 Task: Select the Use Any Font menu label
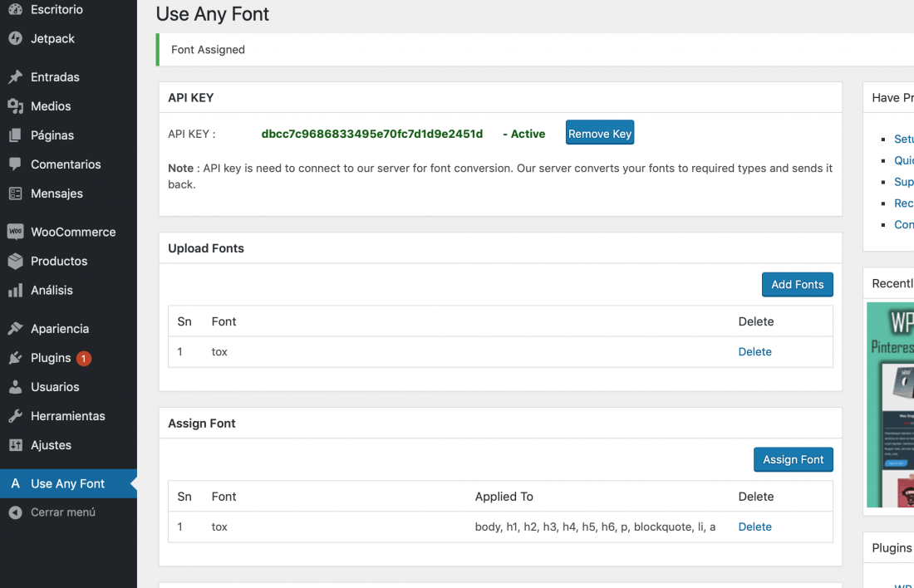67,483
